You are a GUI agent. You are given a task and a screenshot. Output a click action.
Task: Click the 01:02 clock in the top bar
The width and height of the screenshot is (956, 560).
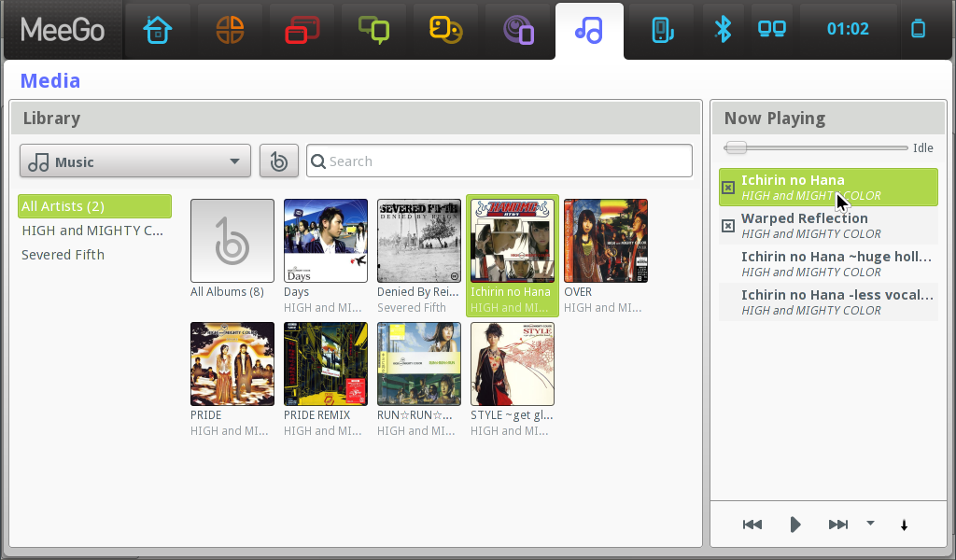click(848, 29)
